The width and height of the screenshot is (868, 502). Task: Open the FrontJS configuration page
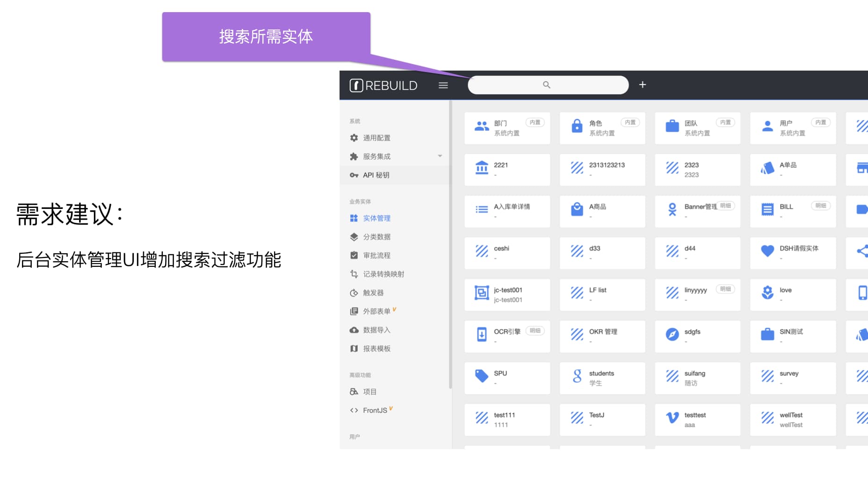374,410
